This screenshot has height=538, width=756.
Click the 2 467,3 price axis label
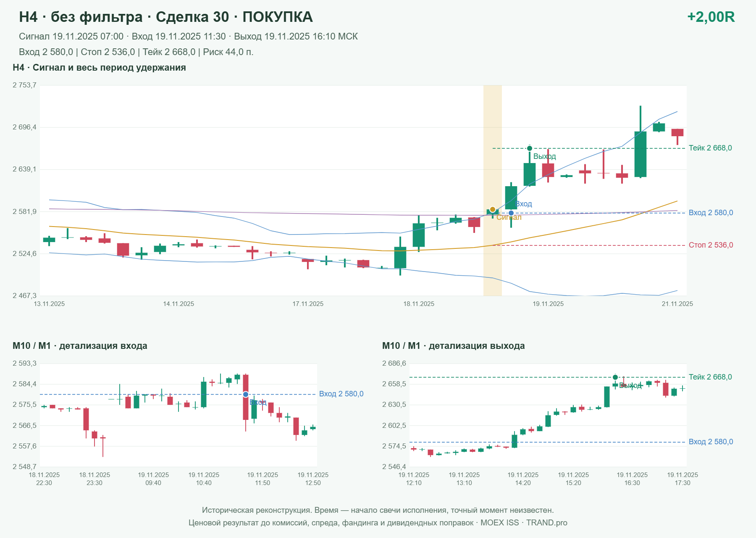click(24, 296)
